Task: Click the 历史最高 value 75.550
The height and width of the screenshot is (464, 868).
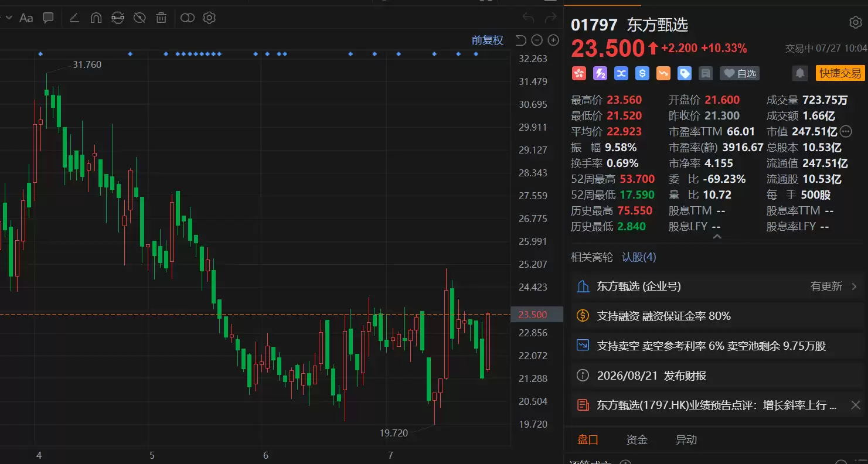Action: tap(636, 211)
